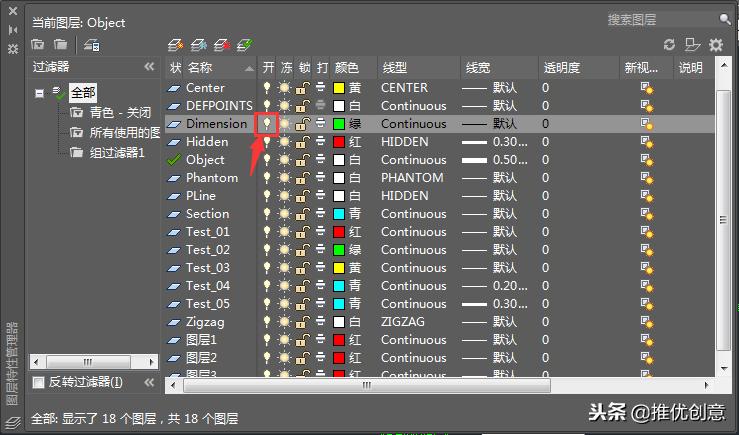Toggle new viewport freeze for Object layer

click(x=647, y=160)
